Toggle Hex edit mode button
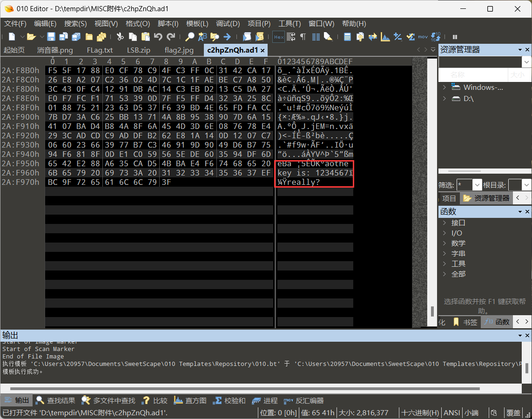This screenshot has width=532, height=419. 278,37
